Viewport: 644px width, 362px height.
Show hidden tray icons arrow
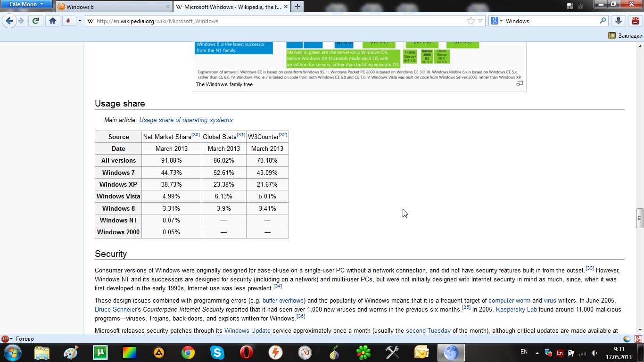pyautogui.click(x=537, y=353)
